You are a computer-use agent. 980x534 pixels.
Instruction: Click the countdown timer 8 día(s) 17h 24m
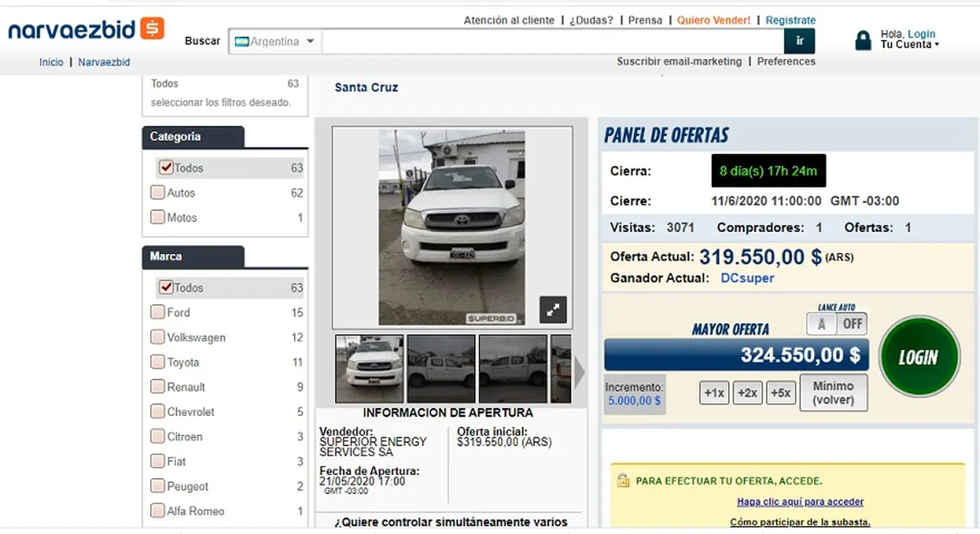769,171
